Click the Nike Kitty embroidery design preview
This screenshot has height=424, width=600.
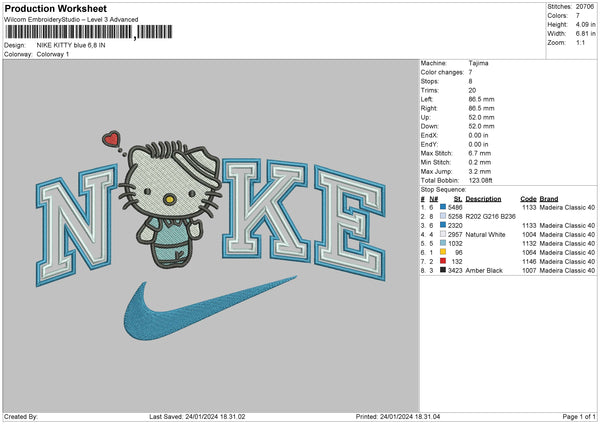211,235
